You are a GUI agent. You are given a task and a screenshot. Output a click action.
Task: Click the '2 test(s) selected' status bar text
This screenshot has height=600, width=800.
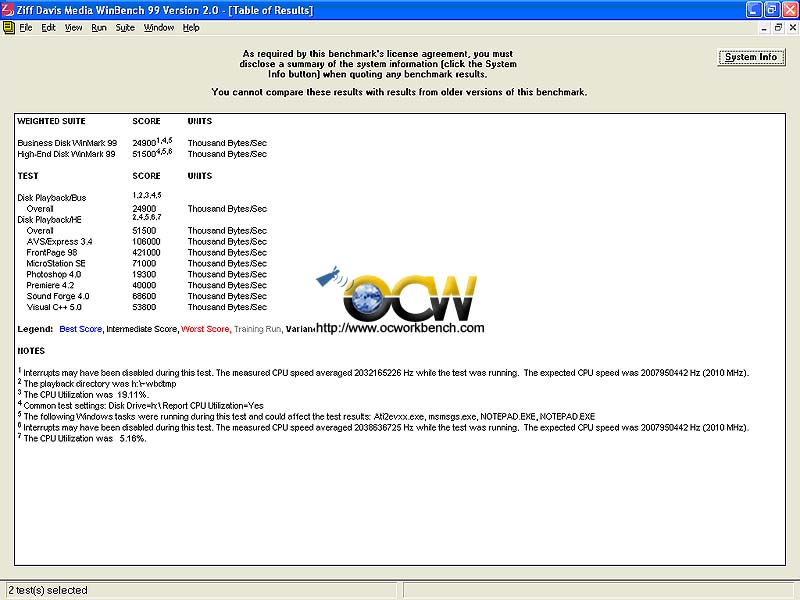(47, 590)
